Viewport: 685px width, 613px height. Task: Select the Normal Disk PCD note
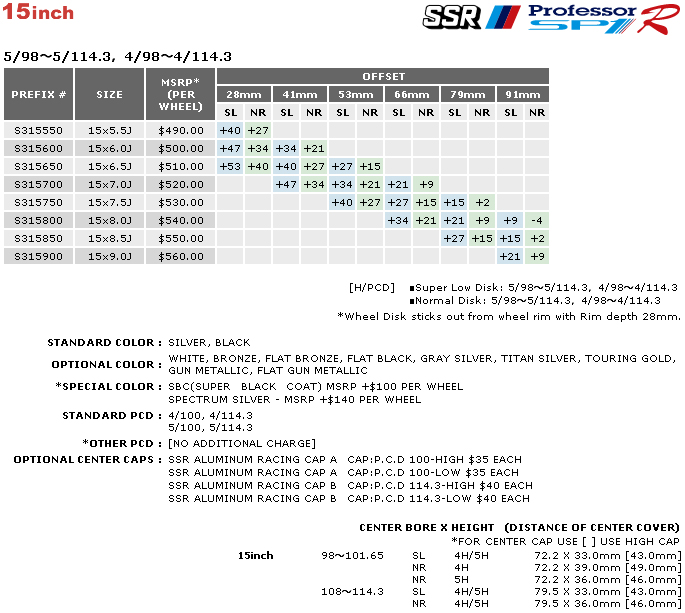[x=535, y=301]
